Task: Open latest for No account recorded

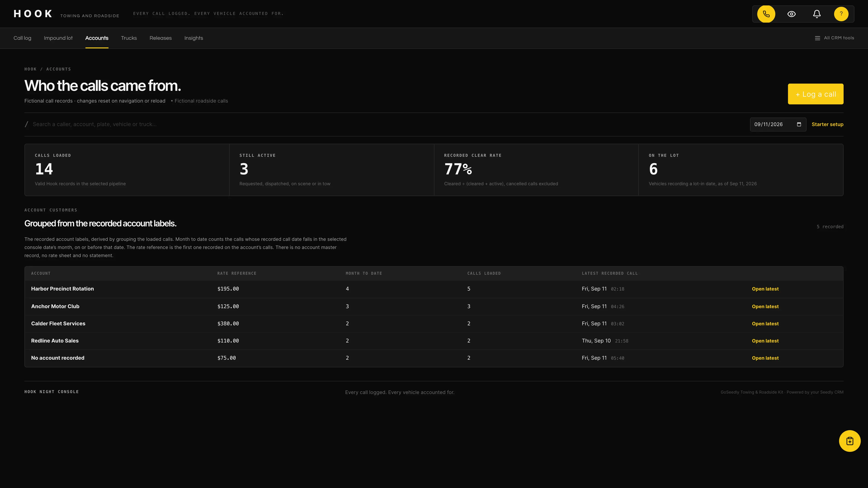Action: click(765, 358)
